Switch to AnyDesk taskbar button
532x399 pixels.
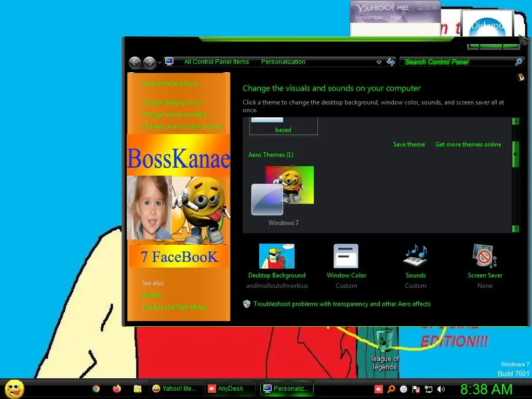(x=230, y=389)
